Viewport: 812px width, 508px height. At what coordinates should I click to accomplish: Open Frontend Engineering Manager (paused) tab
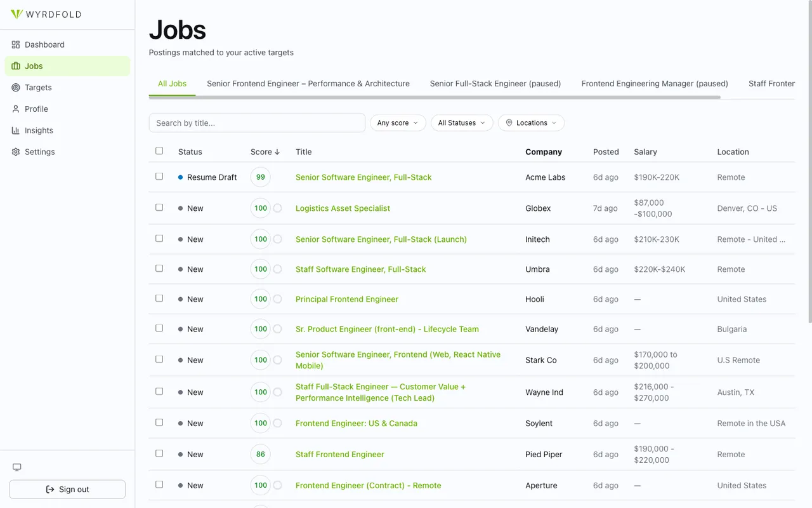[x=655, y=84]
